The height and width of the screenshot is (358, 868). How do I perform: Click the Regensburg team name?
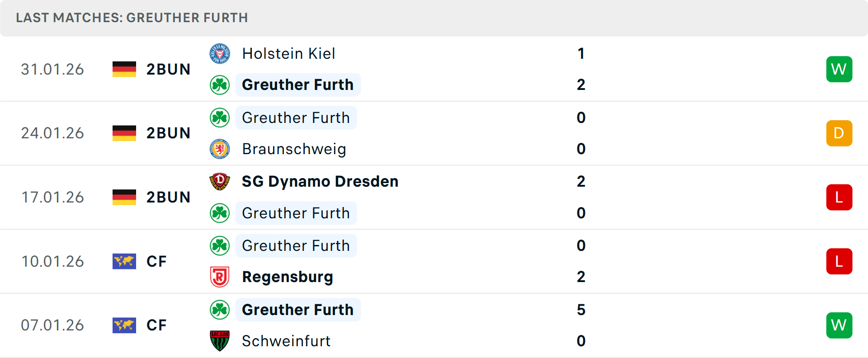click(288, 277)
